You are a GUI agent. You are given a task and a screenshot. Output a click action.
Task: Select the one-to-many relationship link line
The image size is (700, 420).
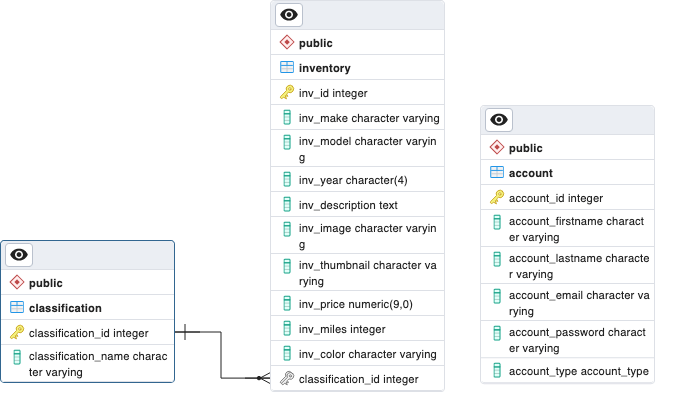click(221, 355)
